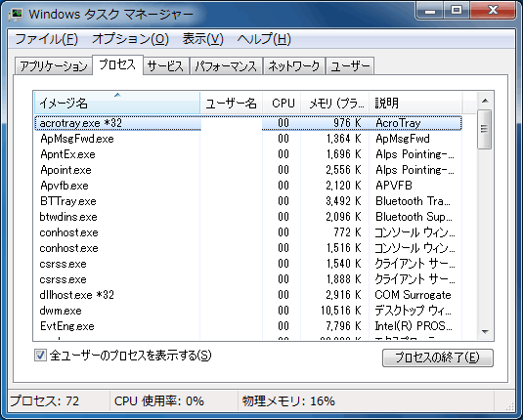Viewport: 523px width, 420px height.
Task: Click the vertical scrollbar thumb
Action: point(484,129)
